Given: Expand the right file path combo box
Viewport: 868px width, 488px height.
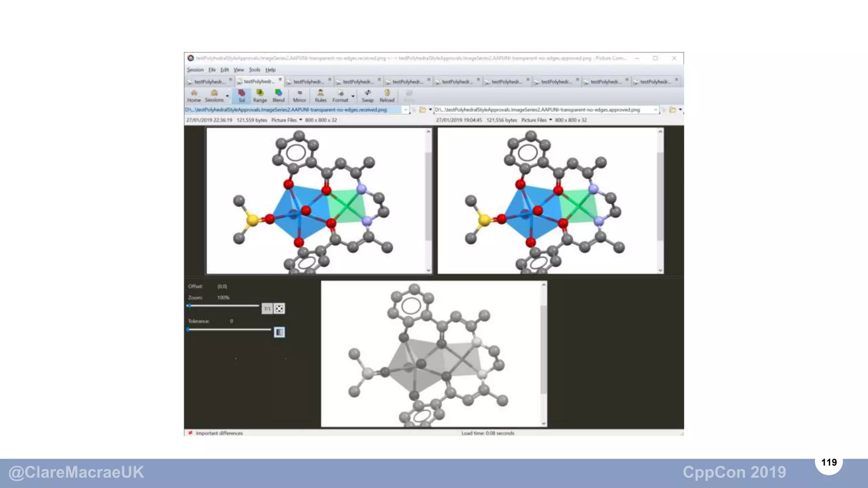Looking at the screenshot, I should point(656,110).
